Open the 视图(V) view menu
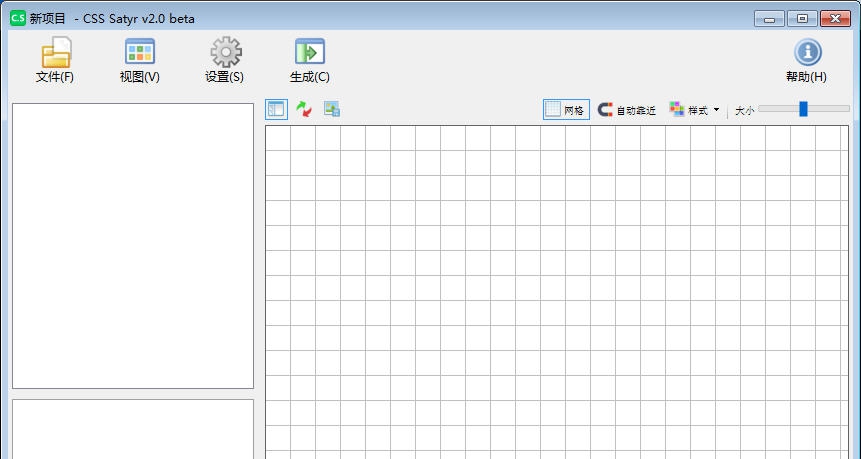Image resolution: width=861 pixels, height=459 pixels. (139, 60)
